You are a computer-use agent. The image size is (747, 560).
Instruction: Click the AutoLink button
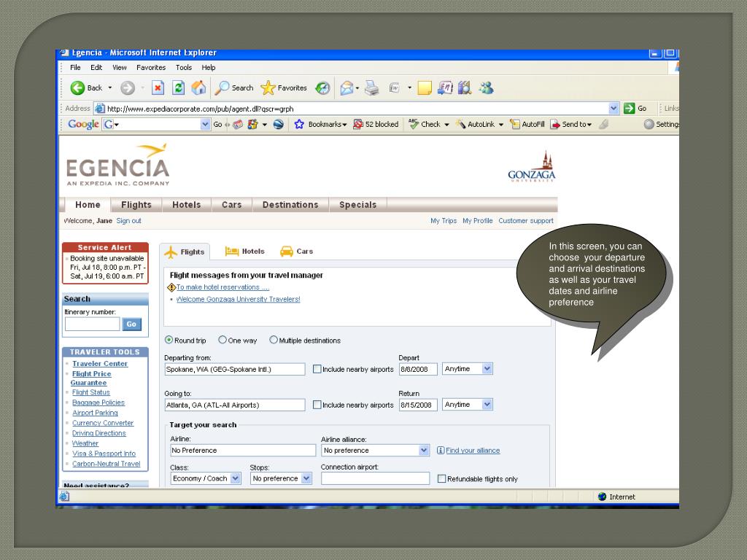pos(475,124)
